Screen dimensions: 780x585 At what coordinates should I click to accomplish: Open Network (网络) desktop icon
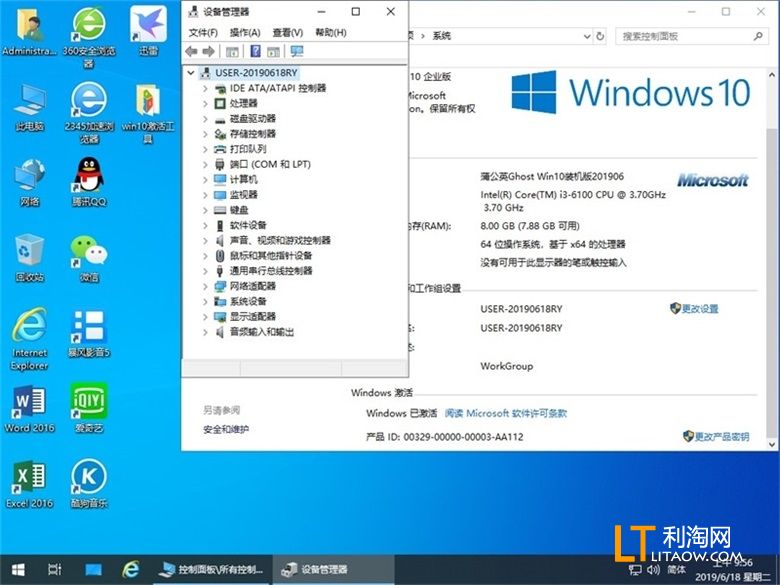pyautogui.click(x=30, y=183)
